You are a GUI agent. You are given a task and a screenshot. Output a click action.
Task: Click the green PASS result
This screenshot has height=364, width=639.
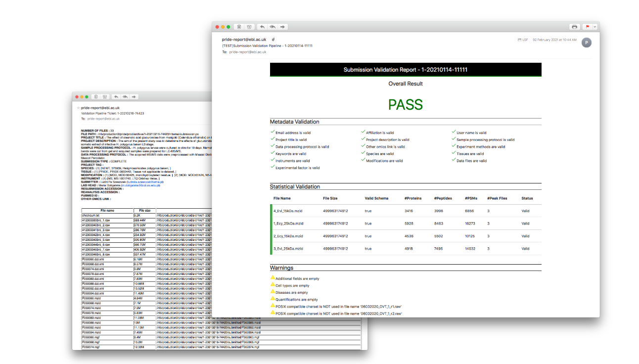[x=406, y=104]
